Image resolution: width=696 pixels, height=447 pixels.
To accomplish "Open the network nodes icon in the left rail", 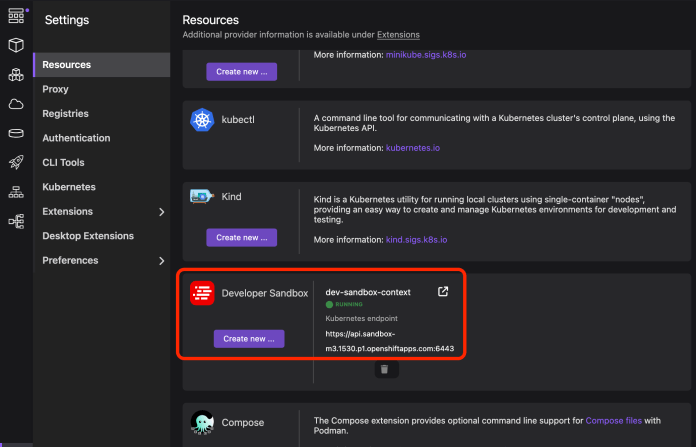I will click(16, 192).
